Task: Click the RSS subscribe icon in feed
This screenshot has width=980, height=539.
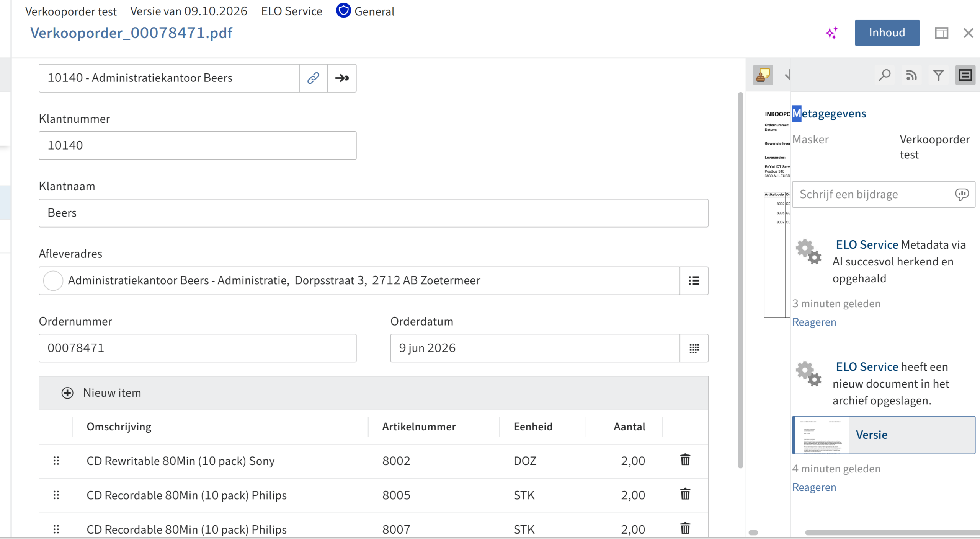Action: coord(911,75)
